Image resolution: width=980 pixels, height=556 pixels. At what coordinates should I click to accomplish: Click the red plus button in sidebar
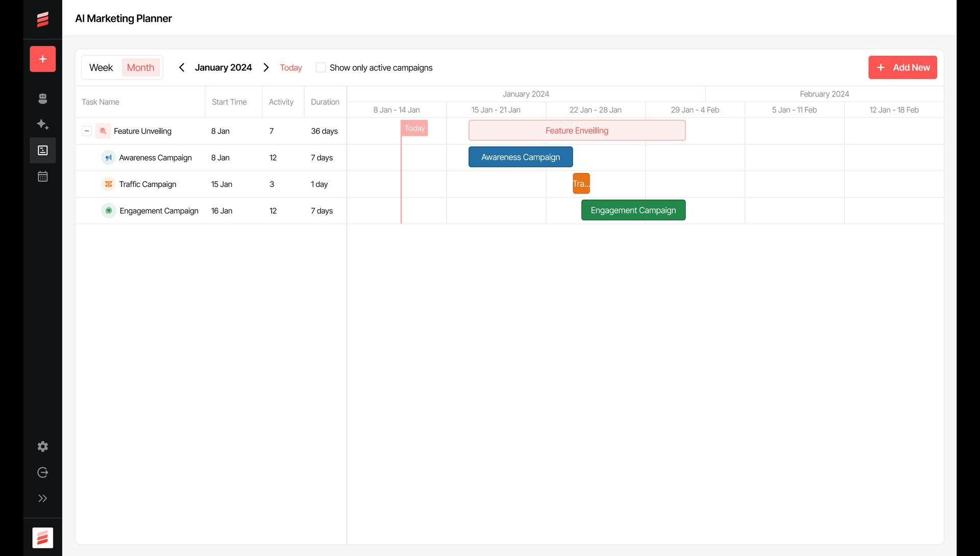(x=42, y=59)
